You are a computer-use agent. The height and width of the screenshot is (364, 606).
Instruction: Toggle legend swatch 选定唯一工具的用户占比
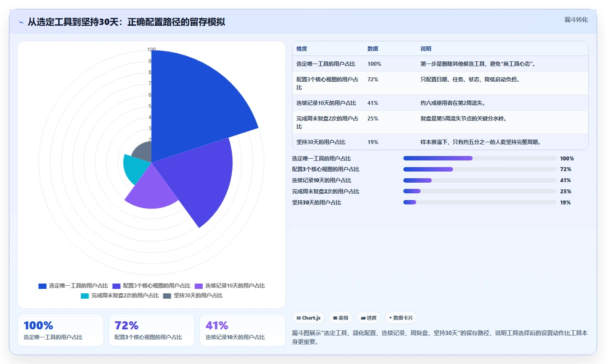43,286
